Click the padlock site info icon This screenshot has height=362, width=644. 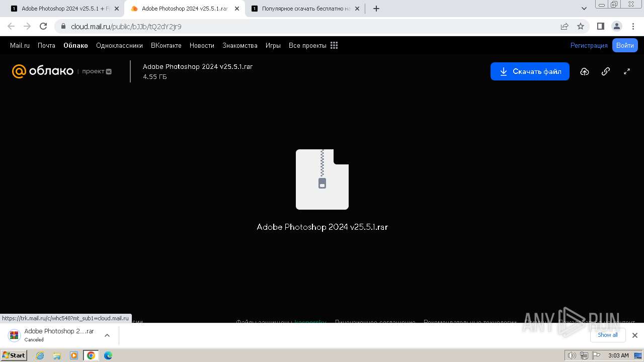pos(63,26)
